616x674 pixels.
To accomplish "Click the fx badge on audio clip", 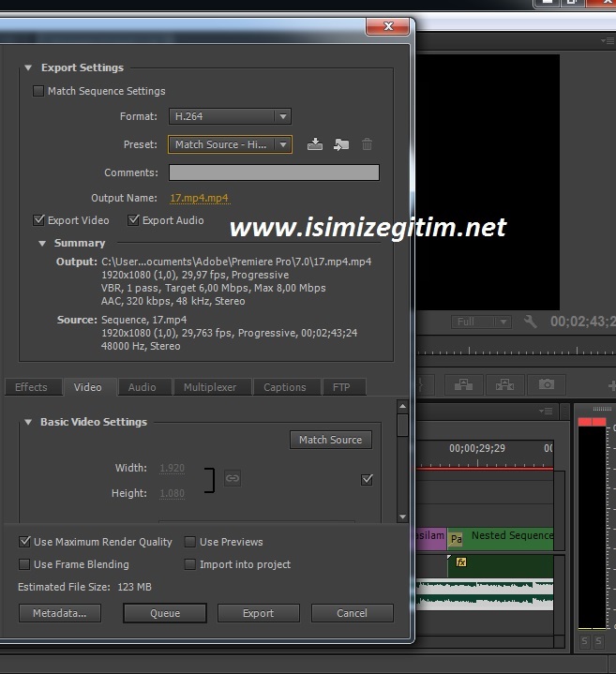I will tap(460, 562).
